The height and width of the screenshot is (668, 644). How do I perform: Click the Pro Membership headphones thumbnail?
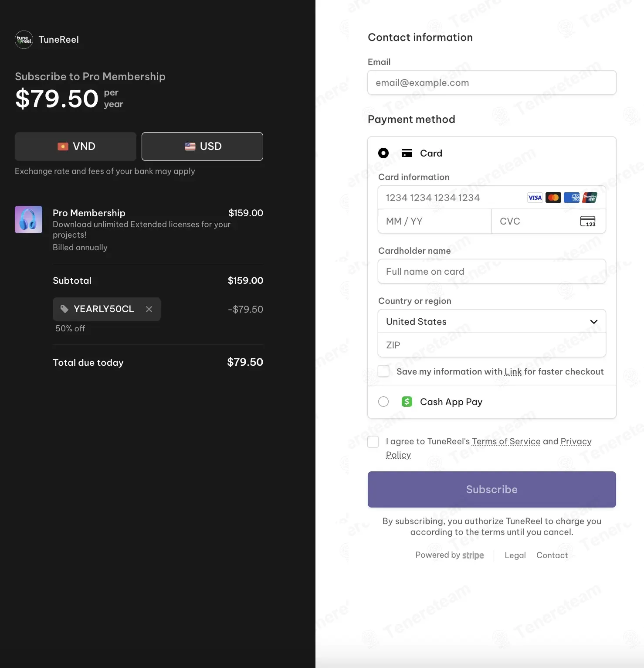[28, 219]
